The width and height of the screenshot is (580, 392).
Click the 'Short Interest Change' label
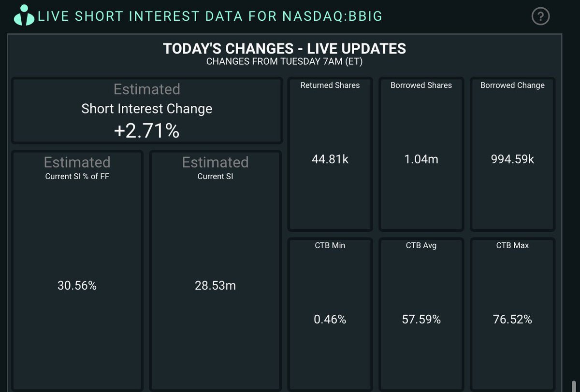147,109
